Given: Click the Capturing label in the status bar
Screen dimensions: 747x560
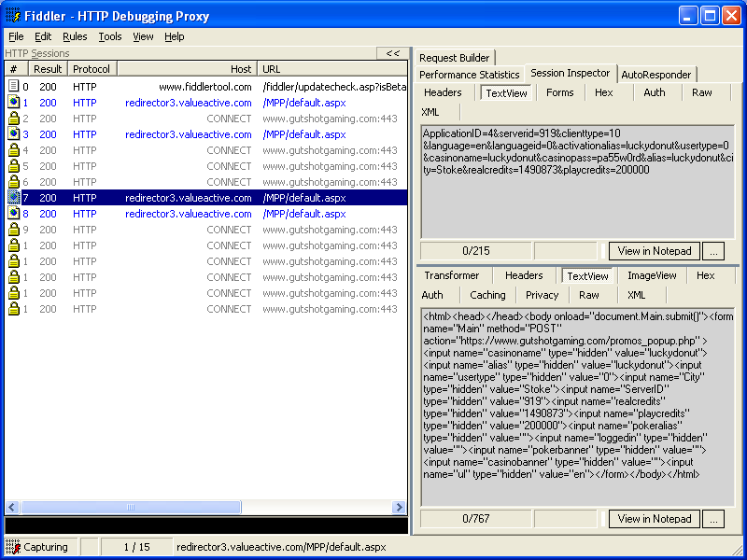Looking at the screenshot, I should [x=46, y=547].
